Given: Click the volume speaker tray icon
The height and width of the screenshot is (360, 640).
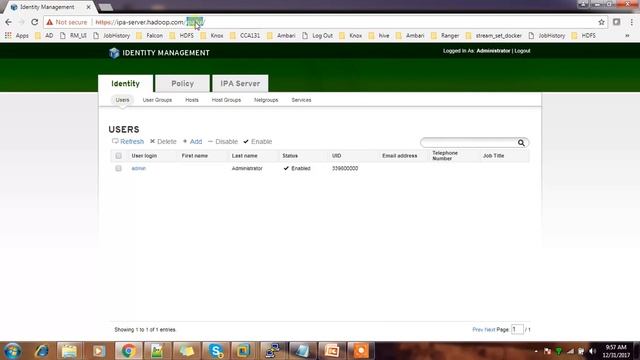Looking at the screenshot, I should pos(593,351).
